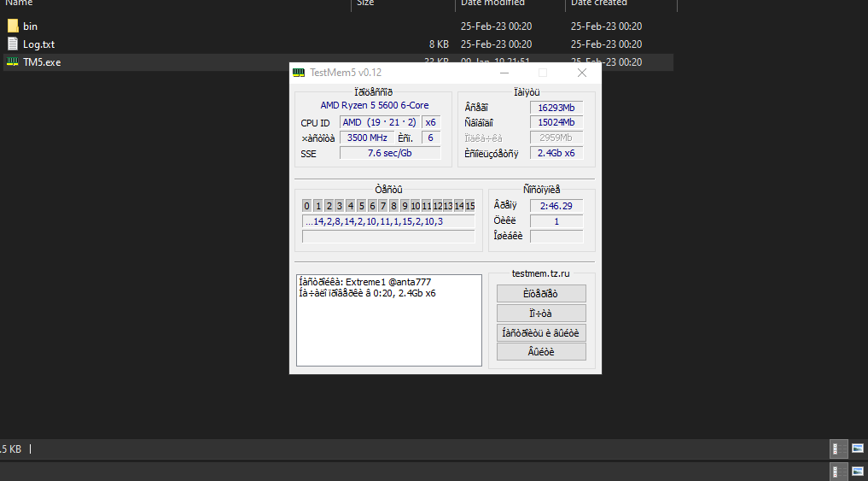
Task: Click test indicator box 8
Action: pos(393,206)
